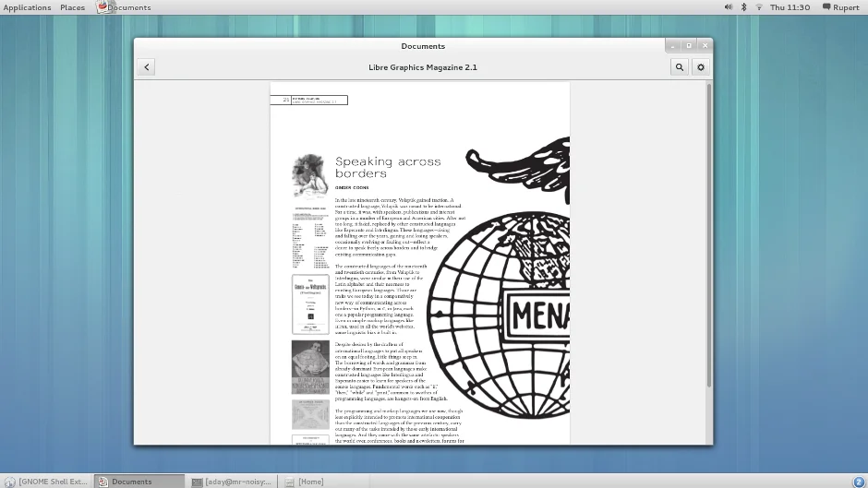Open the Places menu
This screenshot has width=868, height=488.
click(72, 7)
